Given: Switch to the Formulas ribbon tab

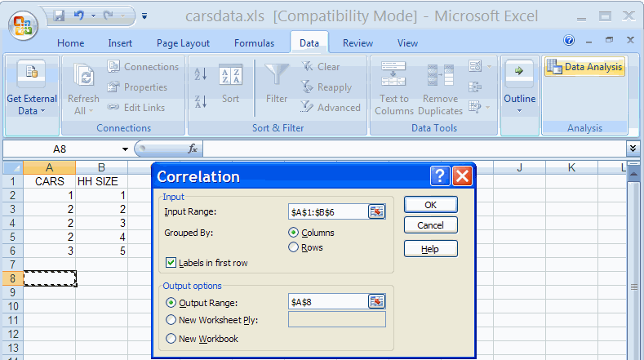Looking at the screenshot, I should 254,43.
